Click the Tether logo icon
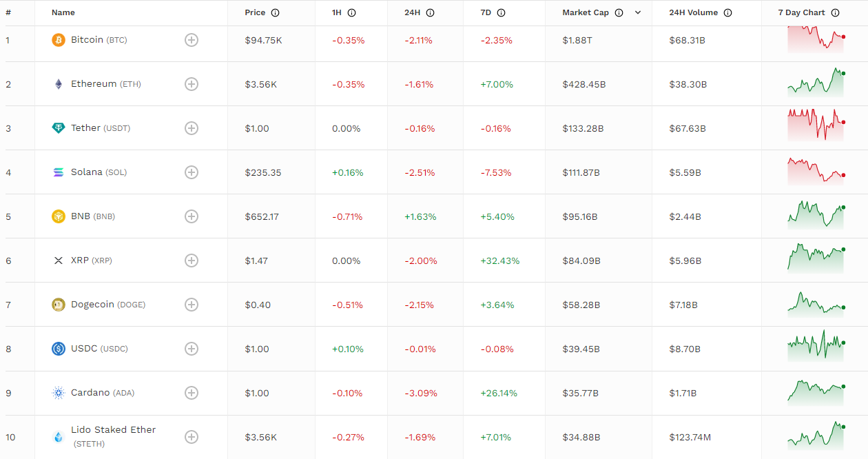This screenshot has height=459, width=868. (59, 128)
